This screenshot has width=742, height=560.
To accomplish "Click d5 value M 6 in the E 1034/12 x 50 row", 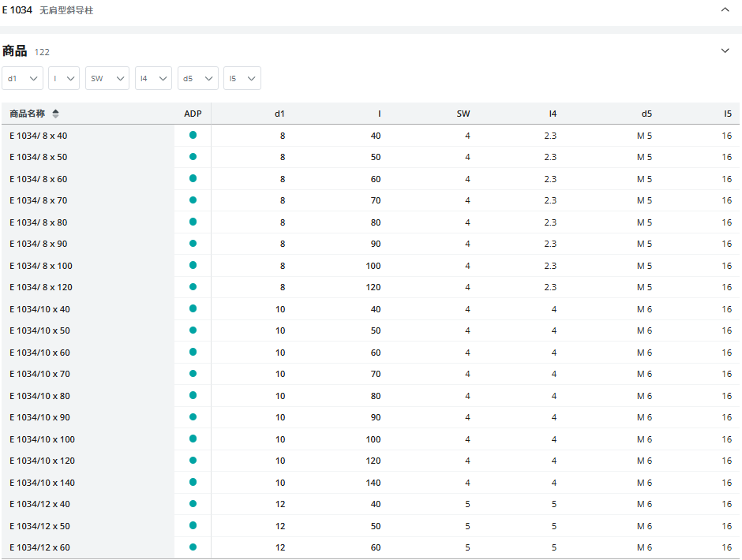I will pyautogui.click(x=644, y=526).
